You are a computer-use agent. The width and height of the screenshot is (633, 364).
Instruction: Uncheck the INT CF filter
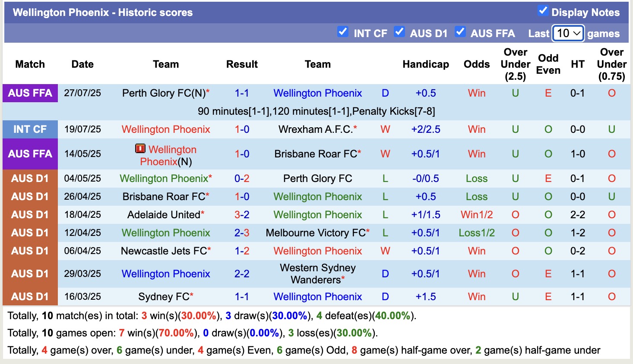343,32
